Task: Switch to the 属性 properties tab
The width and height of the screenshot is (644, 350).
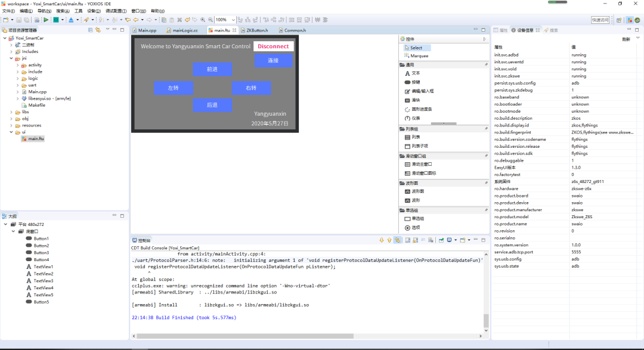Action: coord(501,30)
